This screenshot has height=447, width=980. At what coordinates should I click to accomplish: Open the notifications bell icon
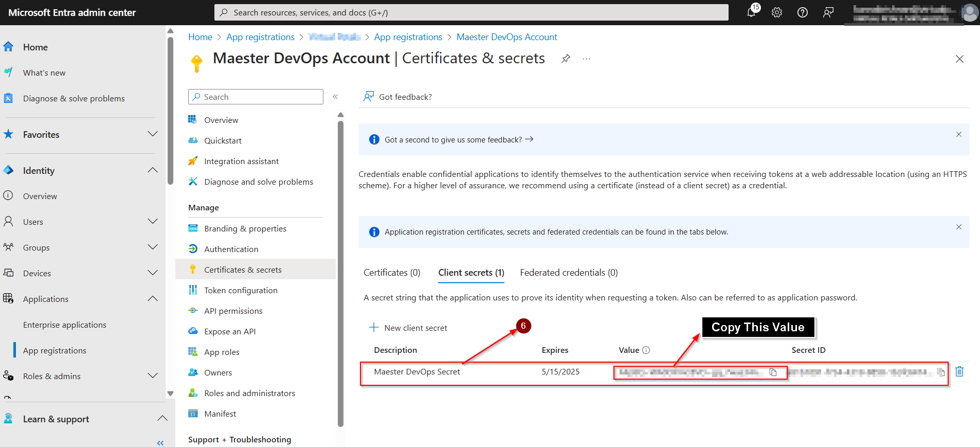(752, 12)
